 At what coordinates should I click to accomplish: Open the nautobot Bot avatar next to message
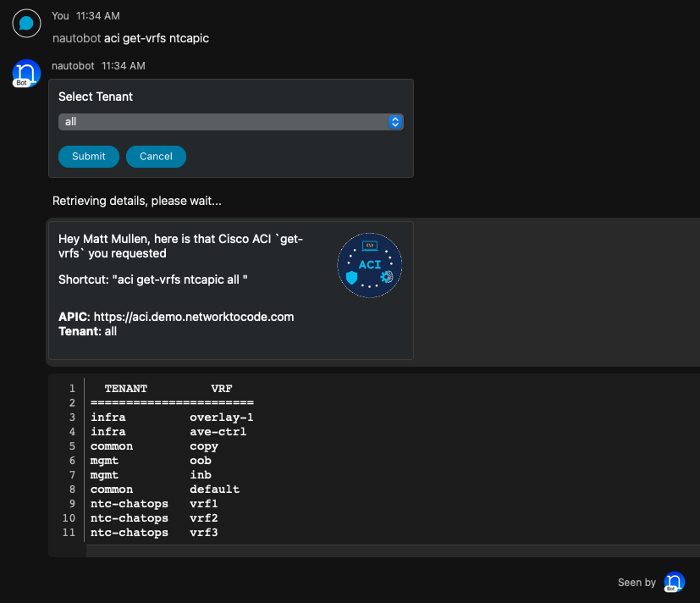point(26,73)
